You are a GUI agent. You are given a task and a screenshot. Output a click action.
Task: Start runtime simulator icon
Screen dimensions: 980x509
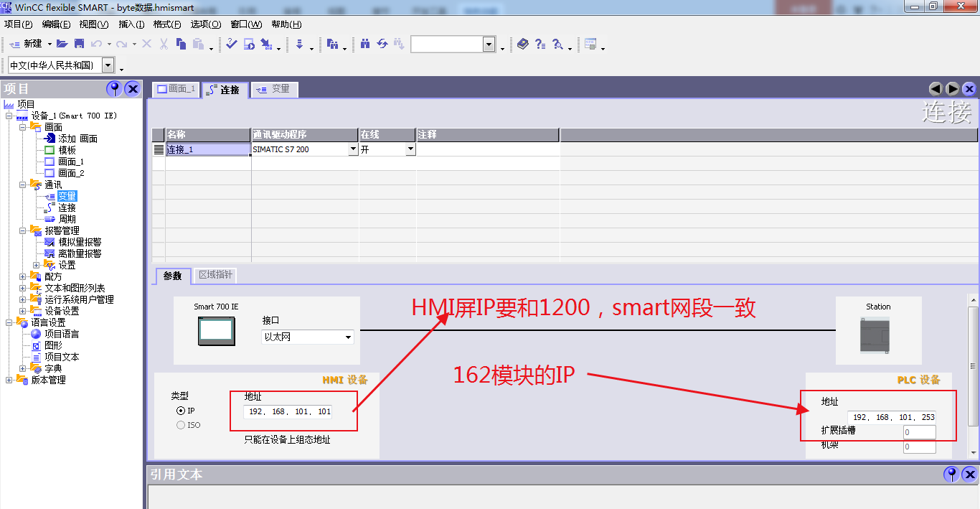click(249, 44)
